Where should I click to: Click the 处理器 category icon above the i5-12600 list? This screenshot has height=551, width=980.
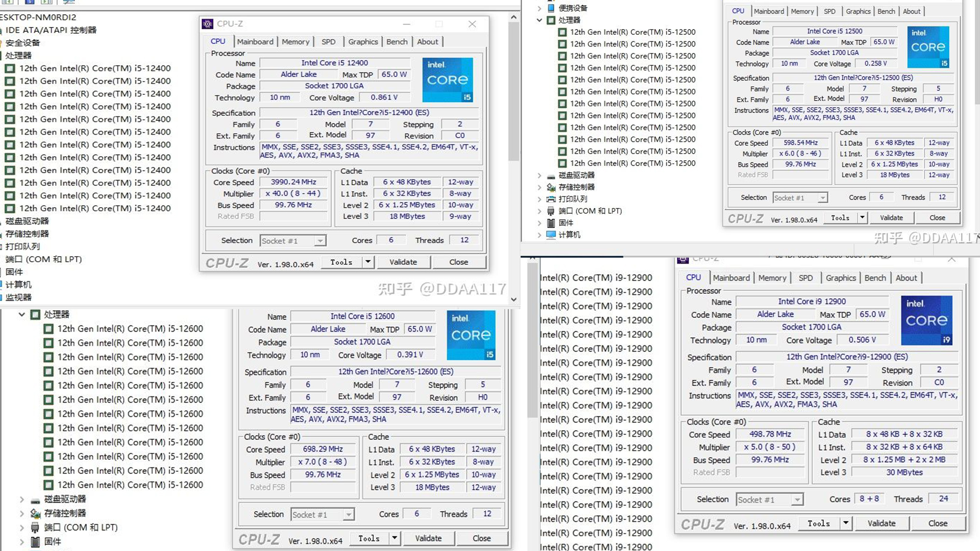tap(35, 314)
